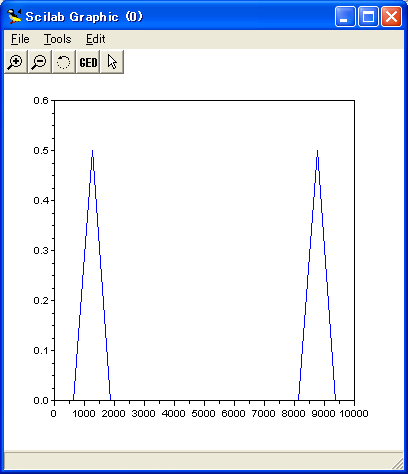Image resolution: width=408 pixels, height=474 pixels.
Task: Click the window resize grip corner
Action: click(397, 463)
